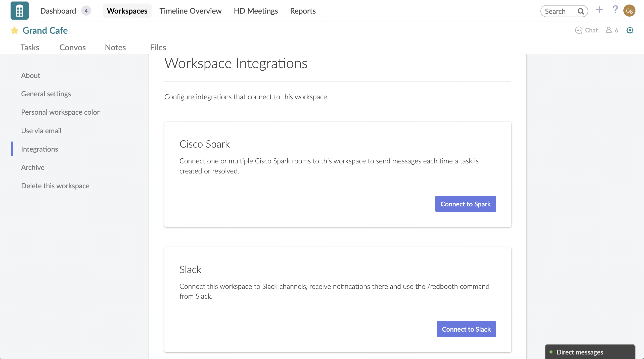Open HD Meetings

[256, 11]
